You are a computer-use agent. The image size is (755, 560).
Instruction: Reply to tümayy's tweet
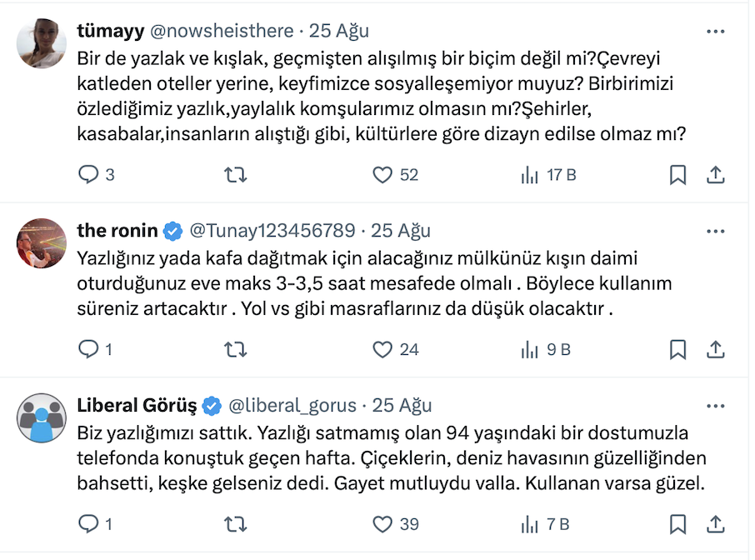[88, 174]
